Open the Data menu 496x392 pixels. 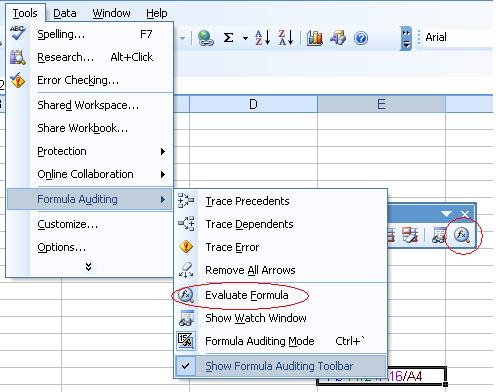point(65,13)
